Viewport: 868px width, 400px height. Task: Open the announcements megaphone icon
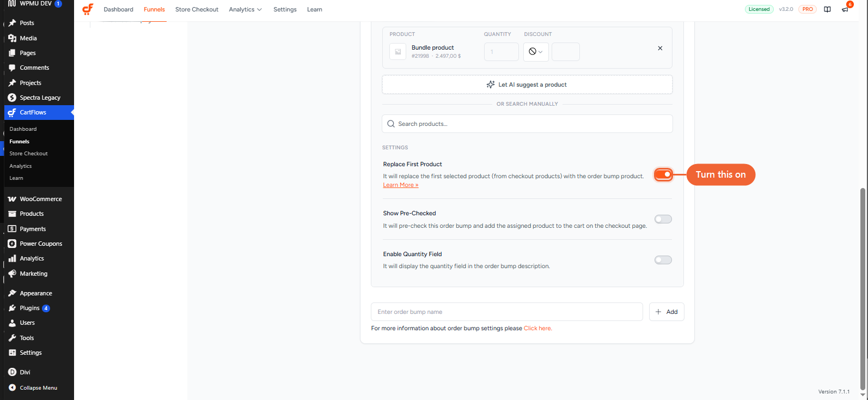(x=845, y=9)
